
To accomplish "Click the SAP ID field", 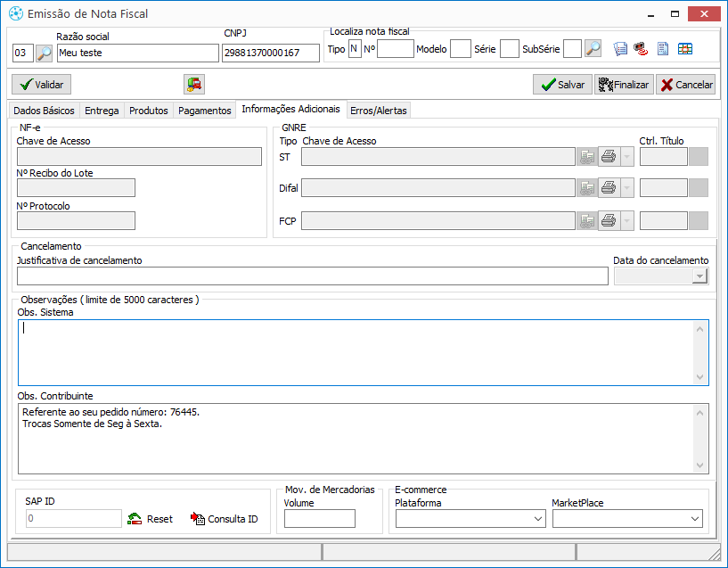I will tap(74, 519).
